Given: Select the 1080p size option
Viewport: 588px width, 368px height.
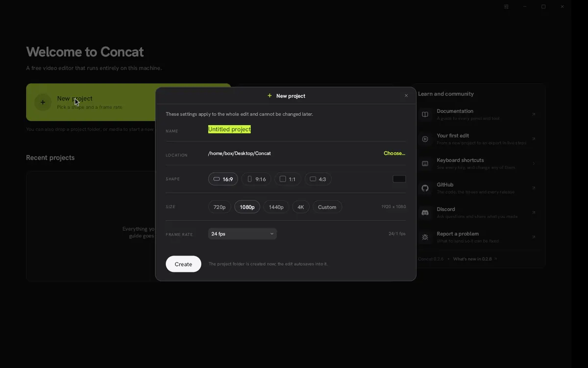Looking at the screenshot, I should (x=247, y=207).
